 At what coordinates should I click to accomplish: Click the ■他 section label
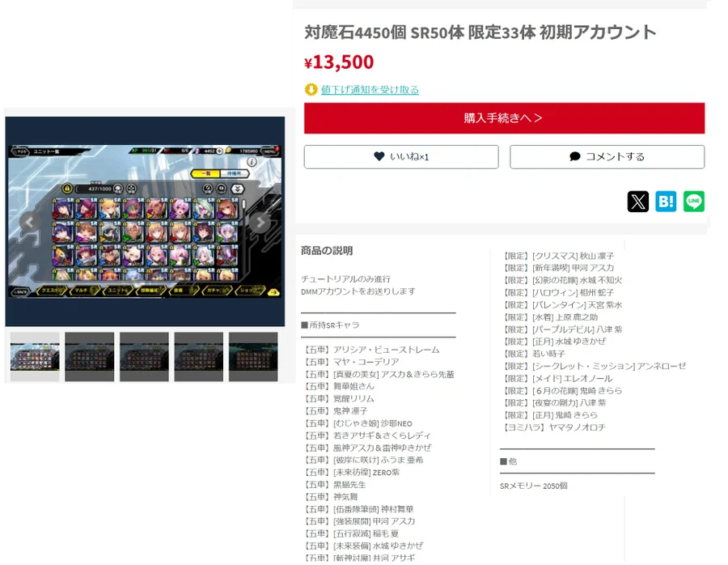(509, 461)
